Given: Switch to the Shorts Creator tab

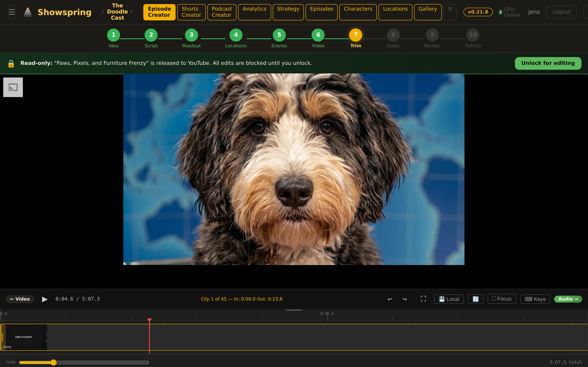Looking at the screenshot, I should pos(191,12).
